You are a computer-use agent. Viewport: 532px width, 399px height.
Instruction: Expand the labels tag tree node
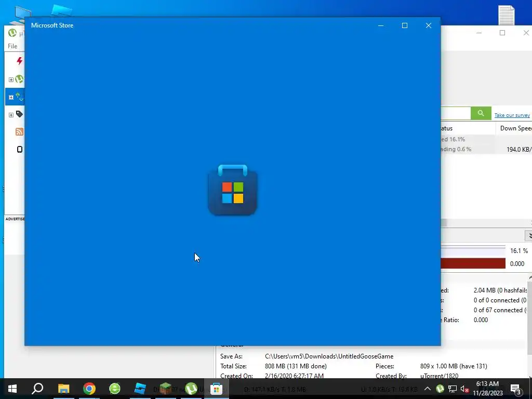[11, 115]
